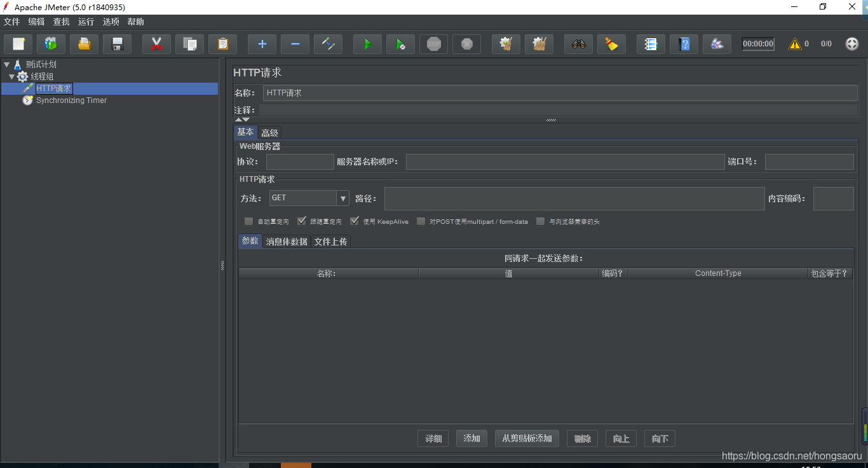Open the 查找 menu
The width and height of the screenshot is (868, 468).
[62, 22]
